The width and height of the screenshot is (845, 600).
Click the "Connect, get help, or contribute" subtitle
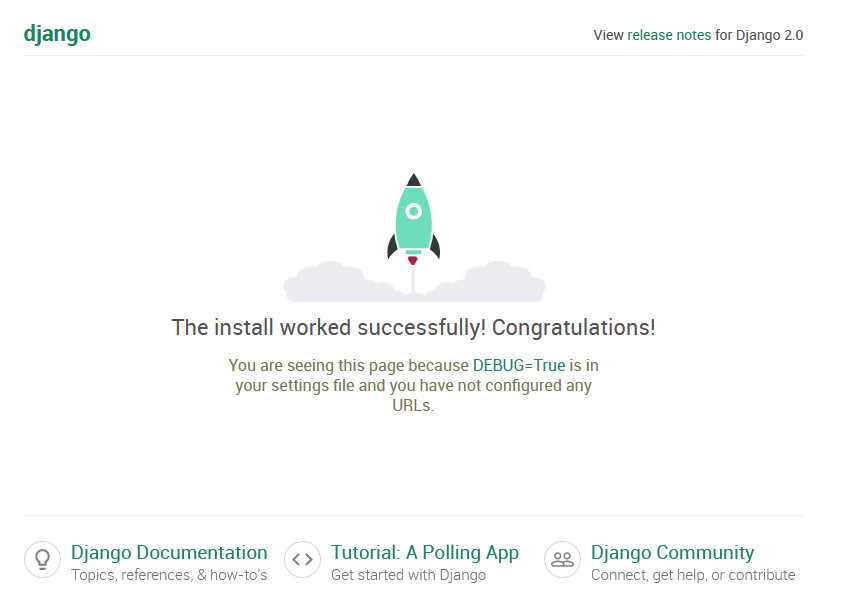tap(693, 575)
